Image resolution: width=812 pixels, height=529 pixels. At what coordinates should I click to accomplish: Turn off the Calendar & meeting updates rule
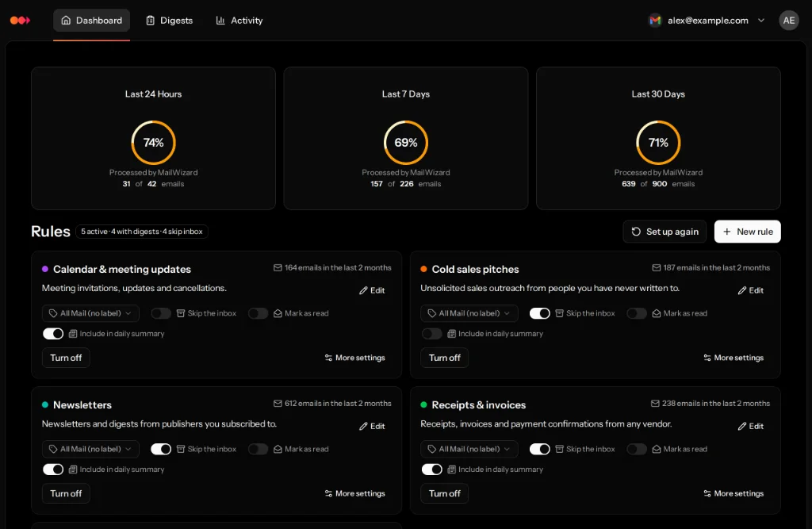66,358
